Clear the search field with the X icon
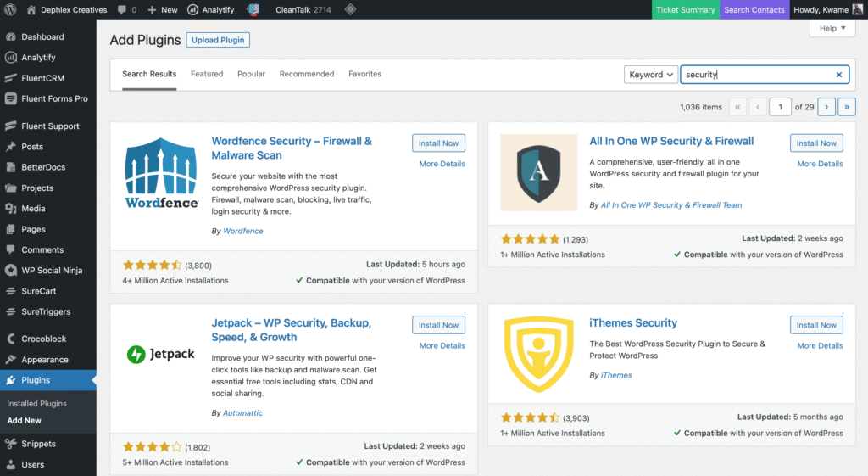Viewport: 868px width, 476px height. 839,75
